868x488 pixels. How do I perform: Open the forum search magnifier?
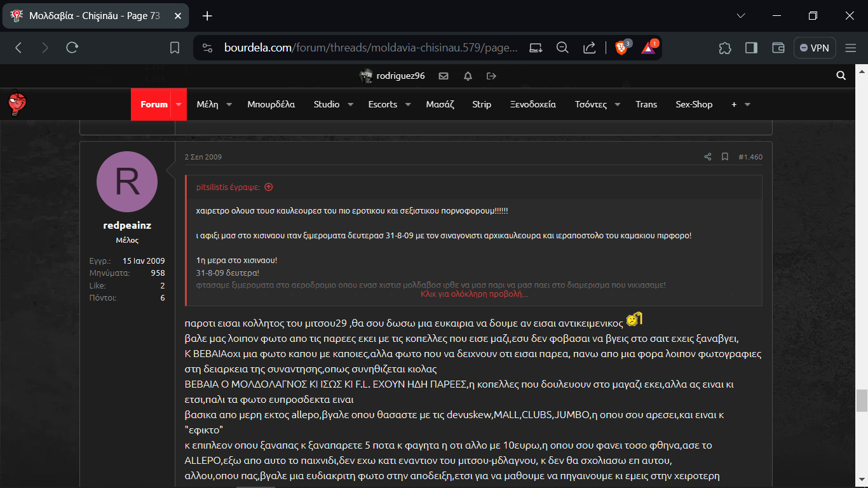[841, 76]
